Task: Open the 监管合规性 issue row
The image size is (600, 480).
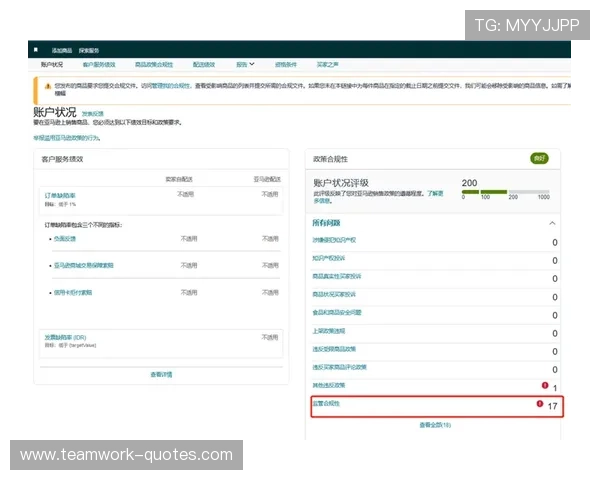Action: pos(327,404)
